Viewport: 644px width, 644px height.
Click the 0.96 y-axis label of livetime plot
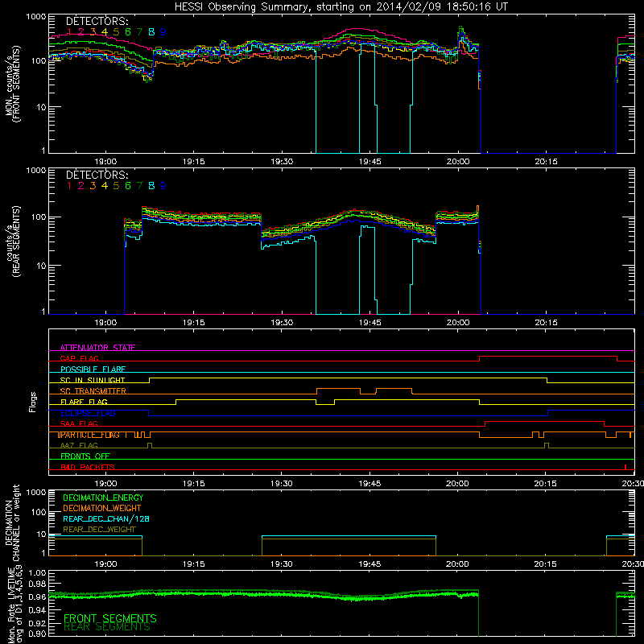[37, 597]
